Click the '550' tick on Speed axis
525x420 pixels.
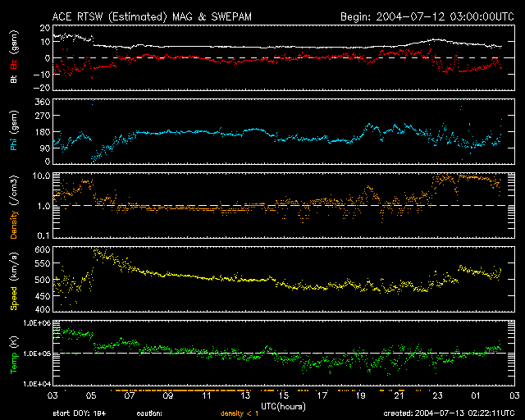(43, 263)
